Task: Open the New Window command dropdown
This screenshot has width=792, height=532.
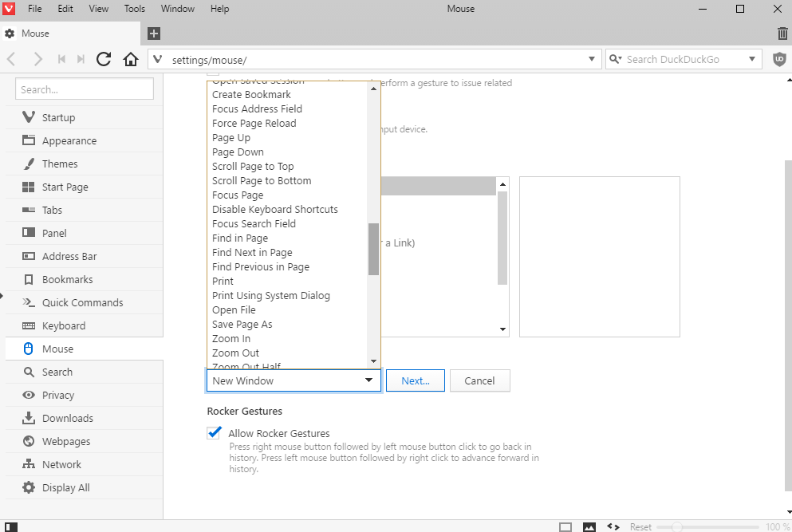Action: coord(294,380)
